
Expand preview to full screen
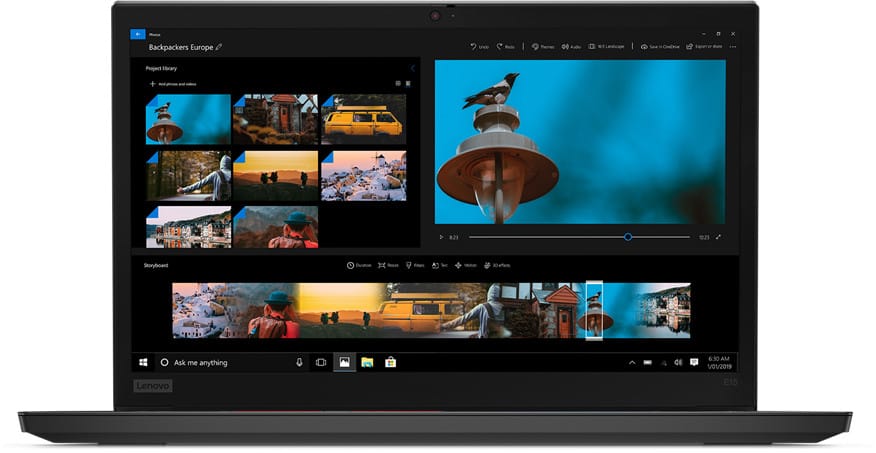click(x=718, y=237)
